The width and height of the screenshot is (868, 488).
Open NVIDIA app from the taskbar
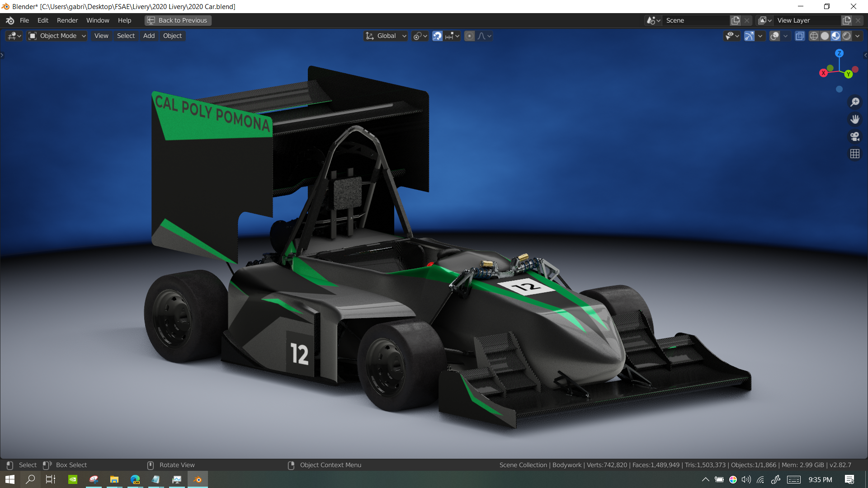tap(73, 479)
